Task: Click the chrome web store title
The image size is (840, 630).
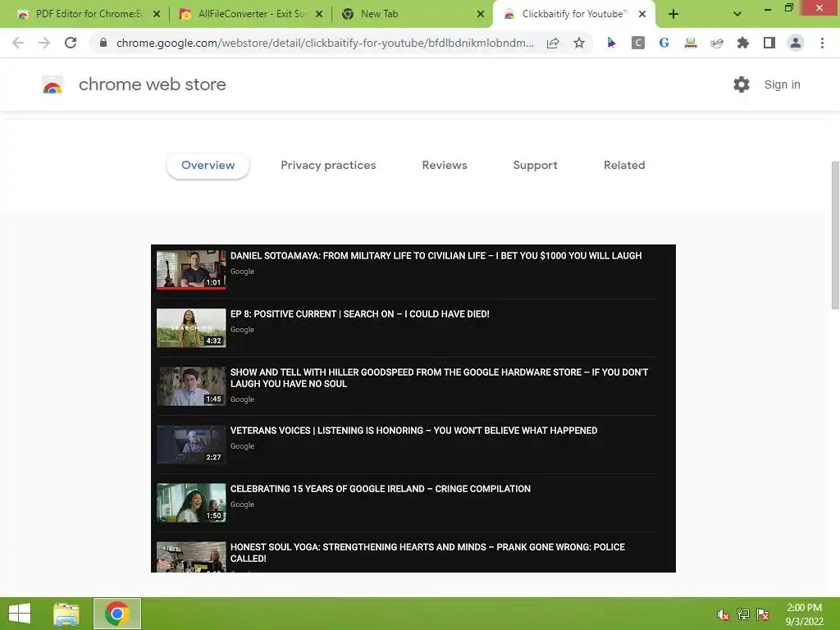Action: (x=152, y=84)
